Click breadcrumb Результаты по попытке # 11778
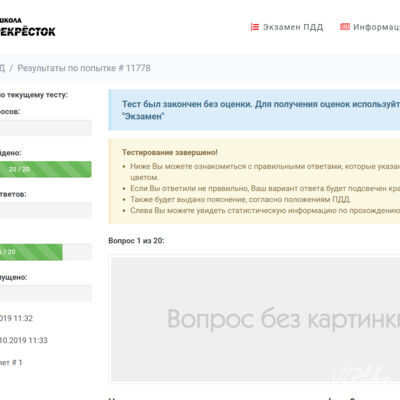Viewport: 400px width, 400px height. [84, 68]
